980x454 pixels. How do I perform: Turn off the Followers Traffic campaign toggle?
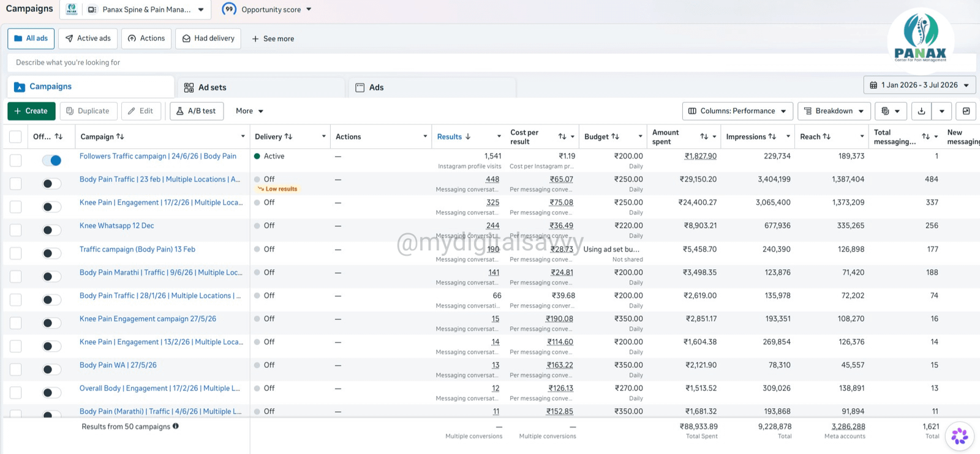51,160
